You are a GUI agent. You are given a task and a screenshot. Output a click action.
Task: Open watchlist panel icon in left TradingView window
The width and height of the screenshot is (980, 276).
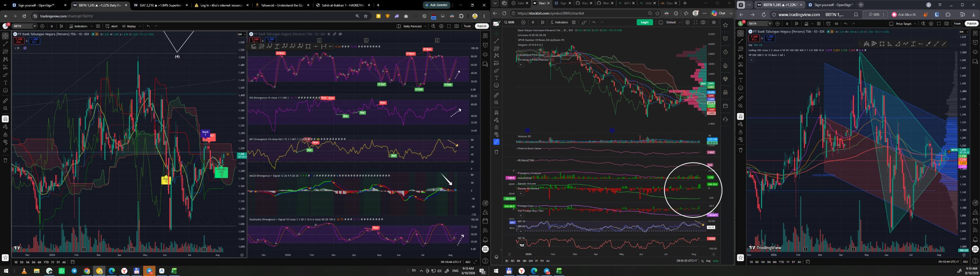point(485,36)
